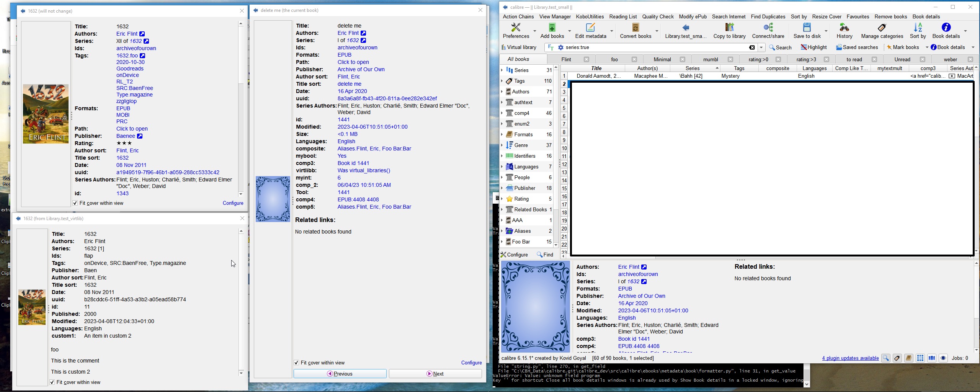Click the Virtual library button
The width and height of the screenshot is (980, 392).
tap(519, 47)
